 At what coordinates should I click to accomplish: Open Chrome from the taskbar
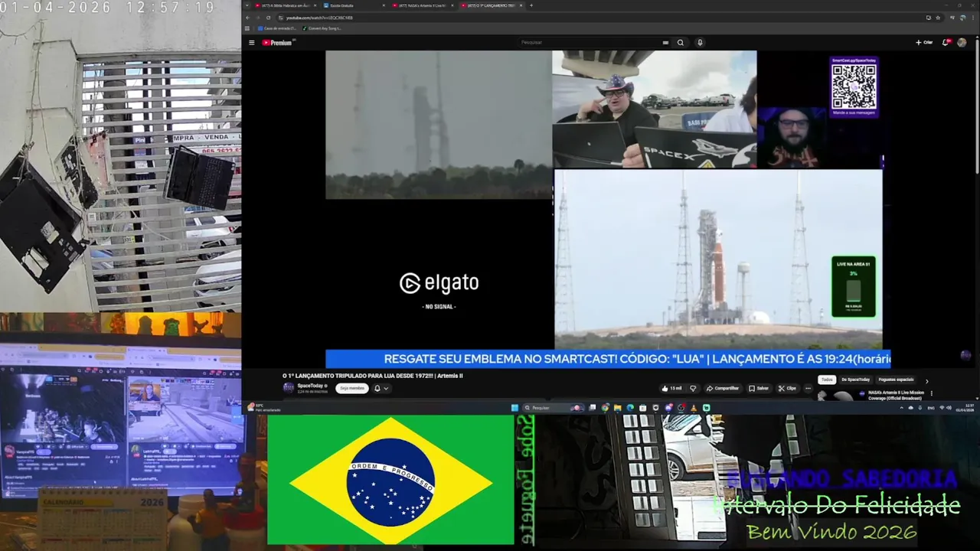pos(605,408)
